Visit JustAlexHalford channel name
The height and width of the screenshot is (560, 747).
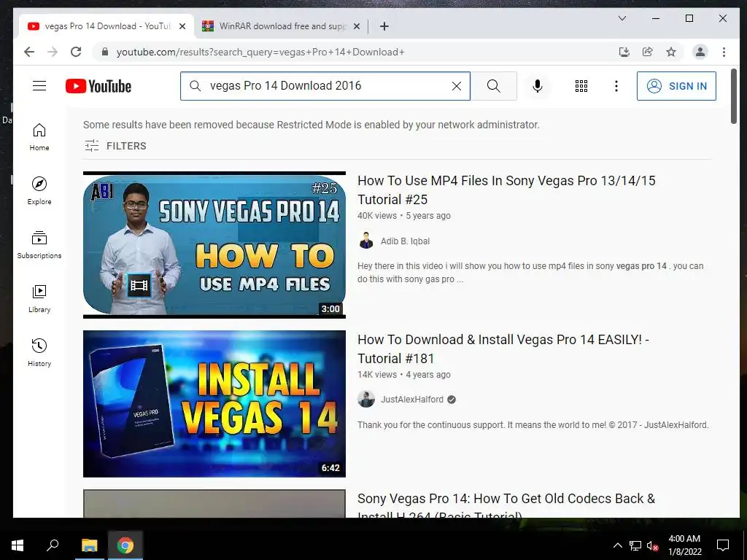pyautogui.click(x=411, y=400)
